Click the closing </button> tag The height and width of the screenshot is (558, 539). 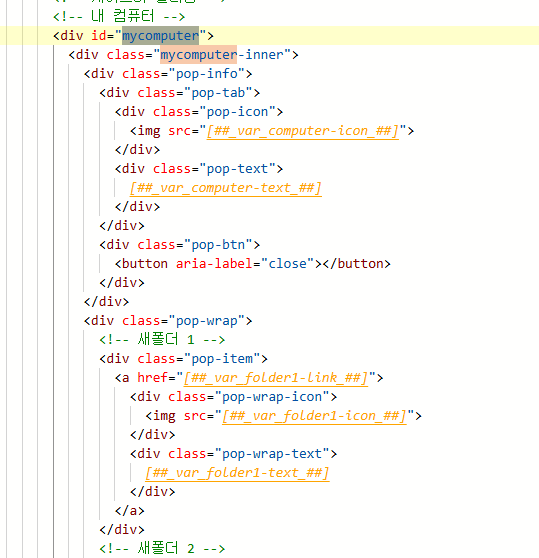coord(356,264)
